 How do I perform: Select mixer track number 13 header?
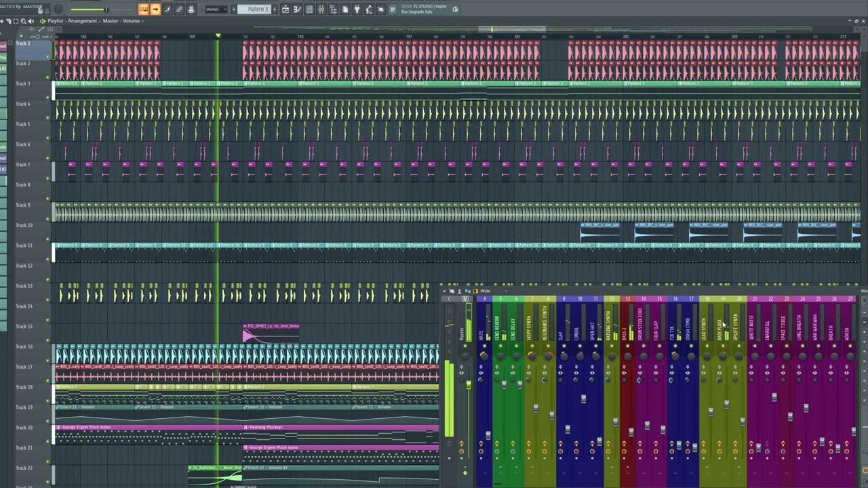[x=628, y=299]
